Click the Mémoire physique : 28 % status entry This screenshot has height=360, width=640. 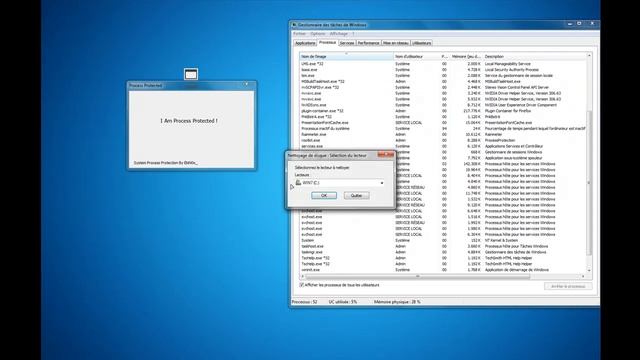tap(397, 302)
